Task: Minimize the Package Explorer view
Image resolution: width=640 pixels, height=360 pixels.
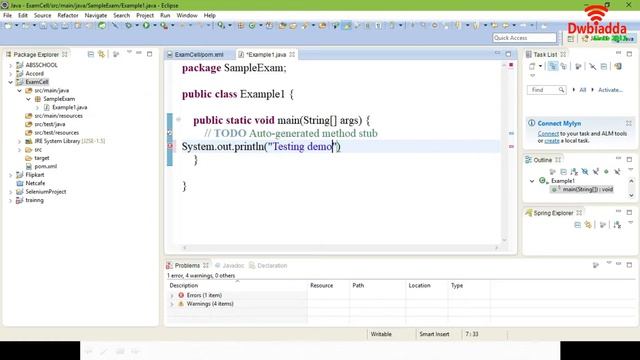Action: [139, 53]
